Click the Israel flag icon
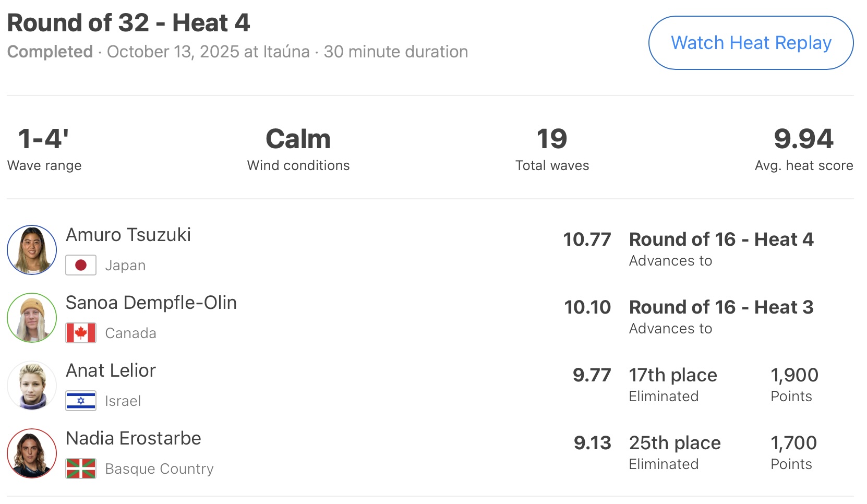867x504 pixels. coord(81,401)
